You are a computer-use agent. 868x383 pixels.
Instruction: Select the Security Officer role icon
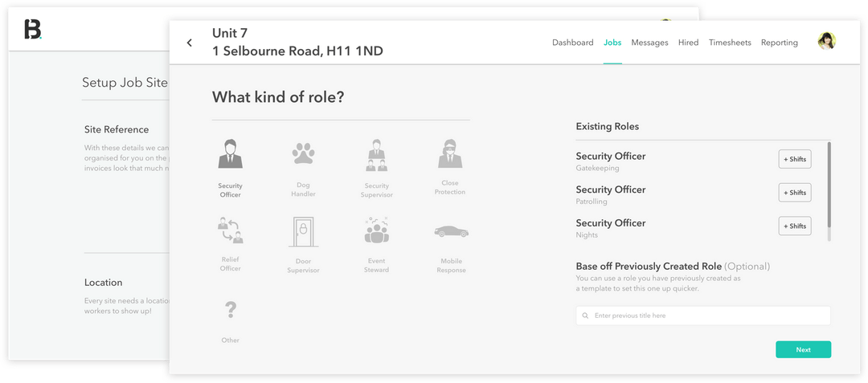(230, 154)
